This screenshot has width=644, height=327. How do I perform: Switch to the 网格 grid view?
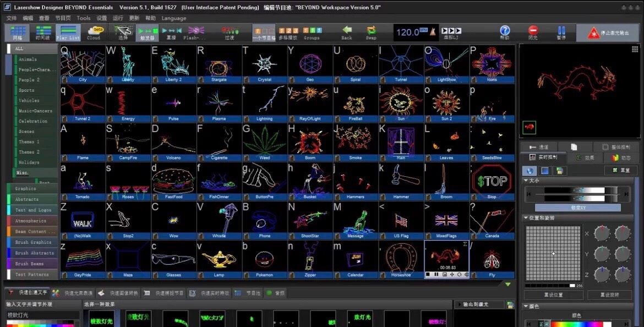[18, 32]
